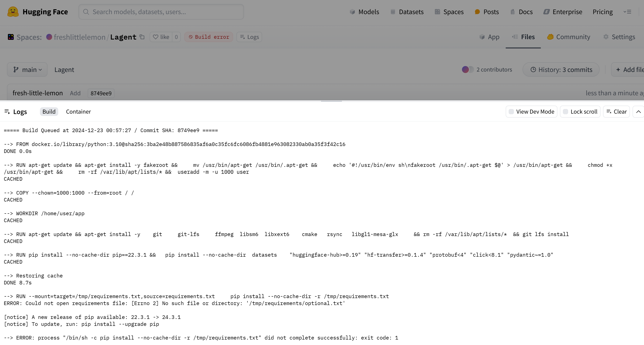Click the logs panel resize handle
The width and height of the screenshot is (644, 345).
tap(331, 101)
